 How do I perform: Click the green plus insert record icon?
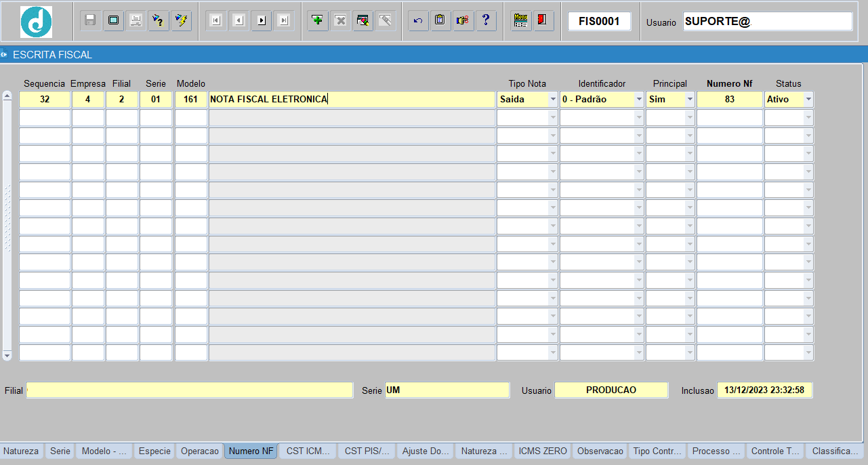click(318, 20)
